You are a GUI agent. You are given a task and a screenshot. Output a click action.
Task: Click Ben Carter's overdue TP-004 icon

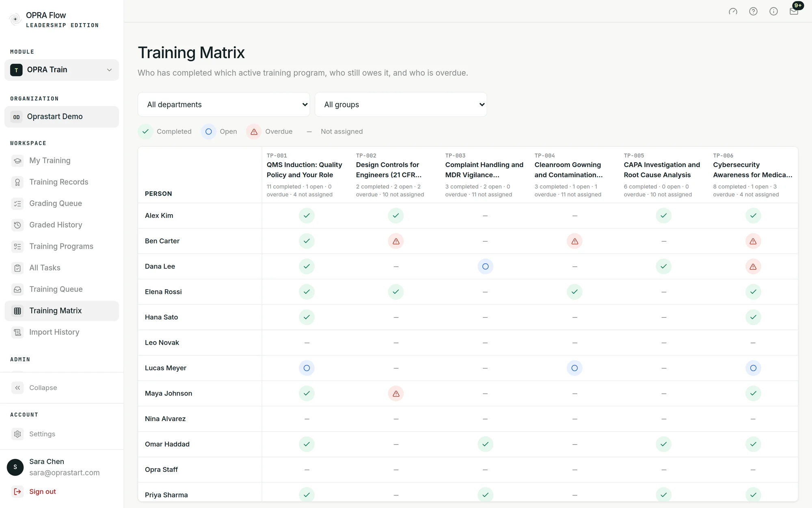click(x=574, y=241)
